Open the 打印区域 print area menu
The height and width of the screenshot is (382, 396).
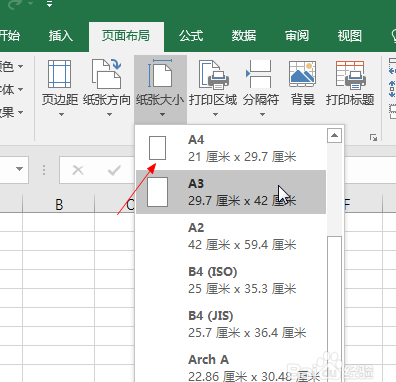click(x=213, y=87)
